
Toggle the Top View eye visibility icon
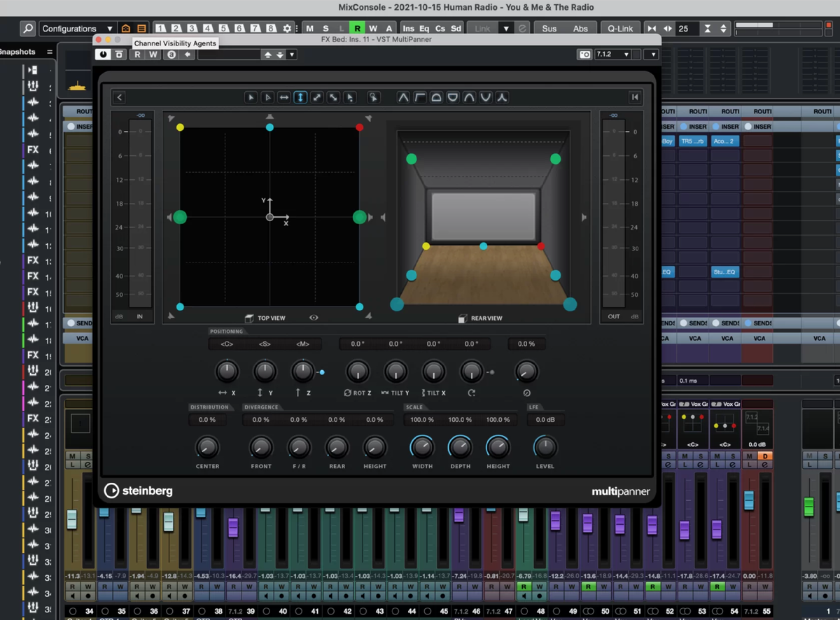(x=314, y=318)
